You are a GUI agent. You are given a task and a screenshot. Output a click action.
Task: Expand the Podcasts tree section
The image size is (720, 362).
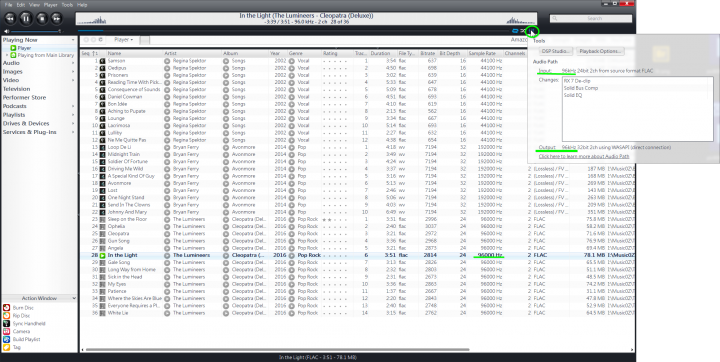coord(73,106)
